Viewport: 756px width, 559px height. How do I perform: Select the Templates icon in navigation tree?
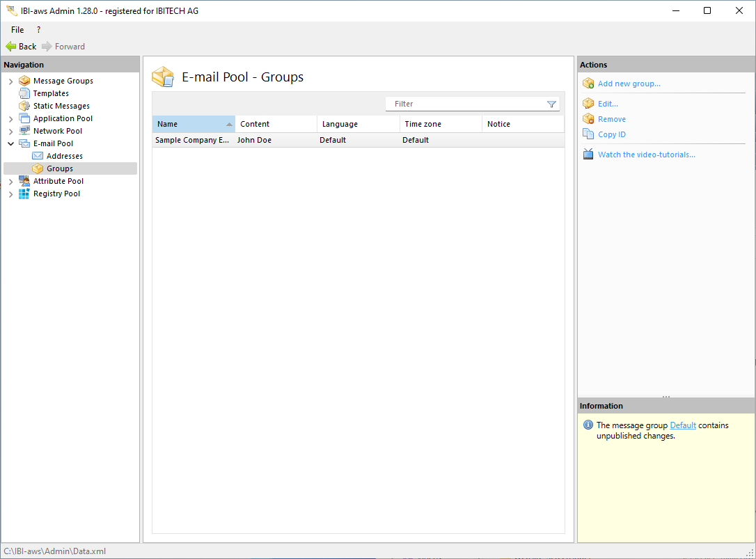pyautogui.click(x=24, y=93)
